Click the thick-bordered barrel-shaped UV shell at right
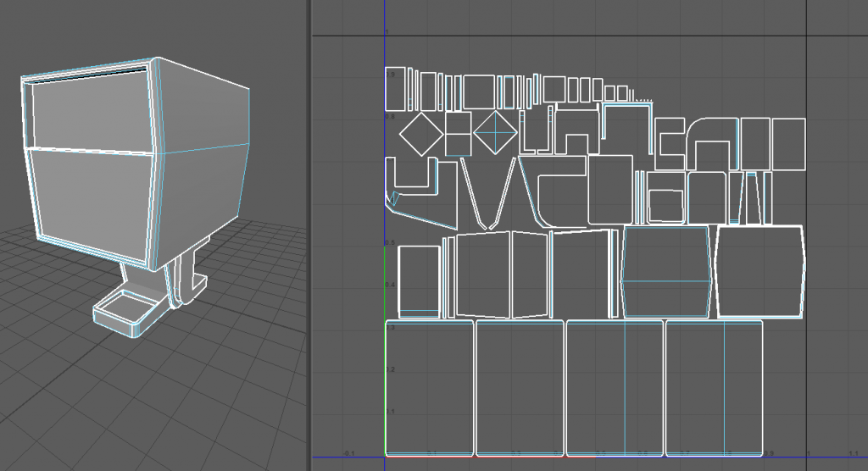Image resolution: width=868 pixels, height=471 pixels. point(760,271)
